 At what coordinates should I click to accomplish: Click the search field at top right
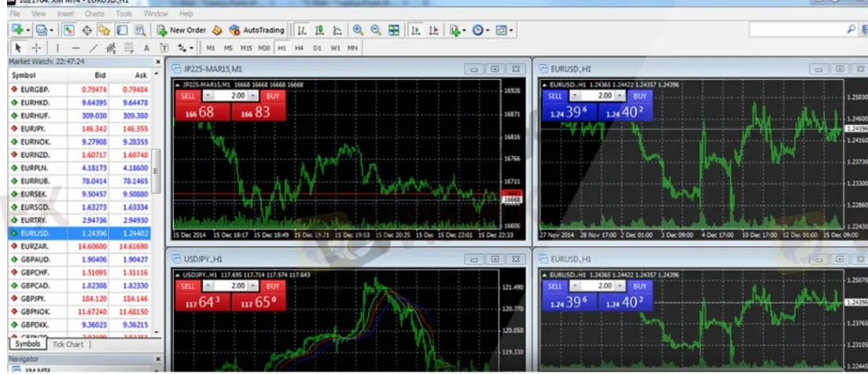click(804, 29)
